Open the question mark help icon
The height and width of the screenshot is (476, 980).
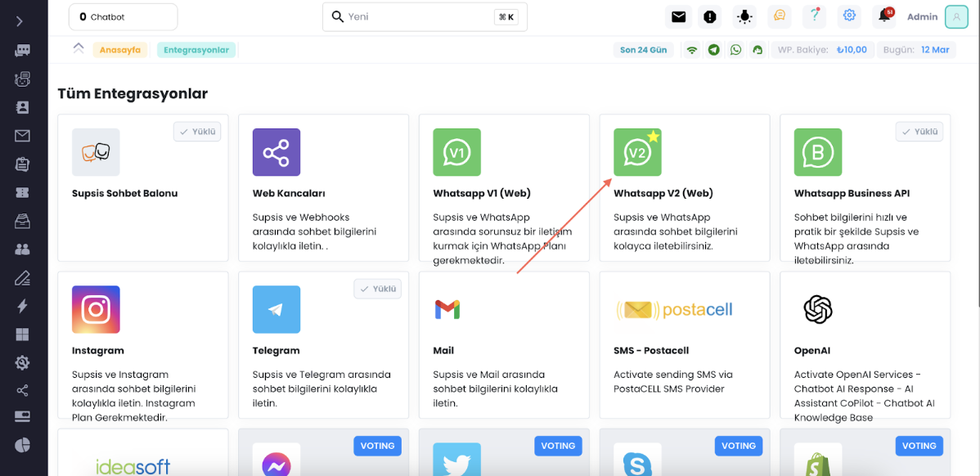pos(815,17)
